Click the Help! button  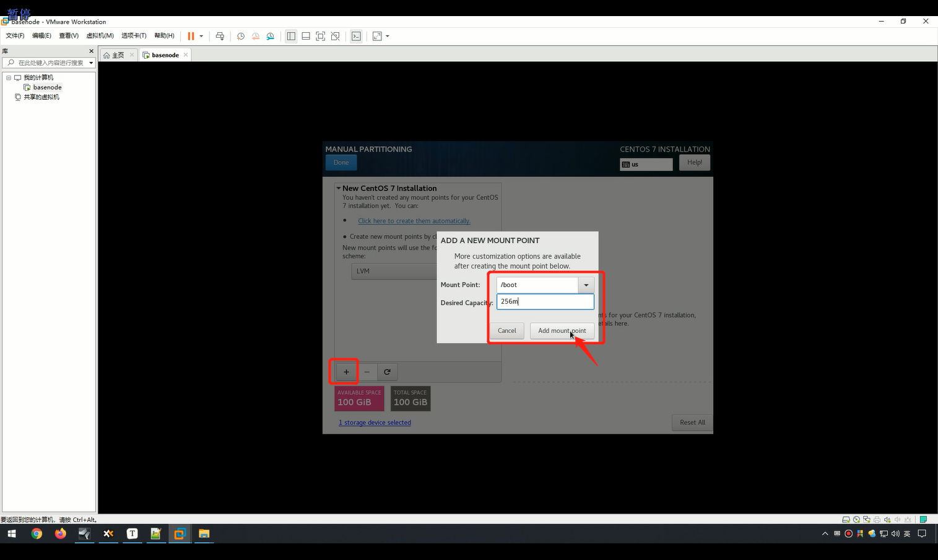tap(694, 163)
